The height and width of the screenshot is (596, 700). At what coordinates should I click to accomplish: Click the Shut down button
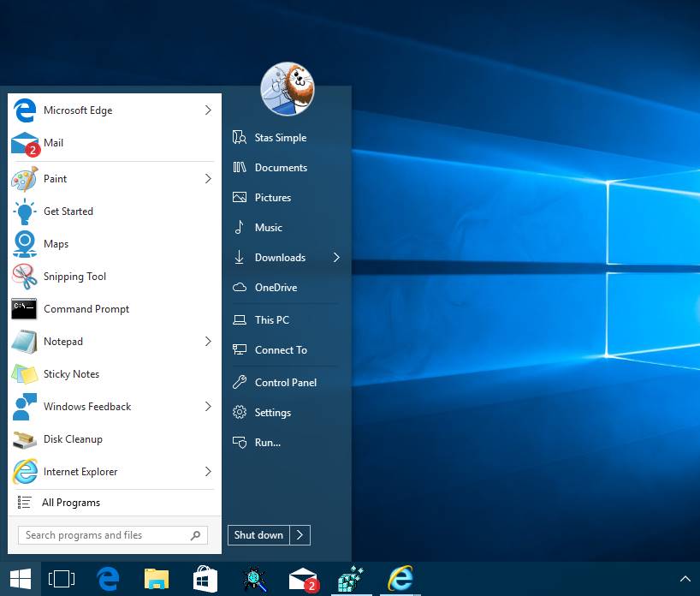259,535
